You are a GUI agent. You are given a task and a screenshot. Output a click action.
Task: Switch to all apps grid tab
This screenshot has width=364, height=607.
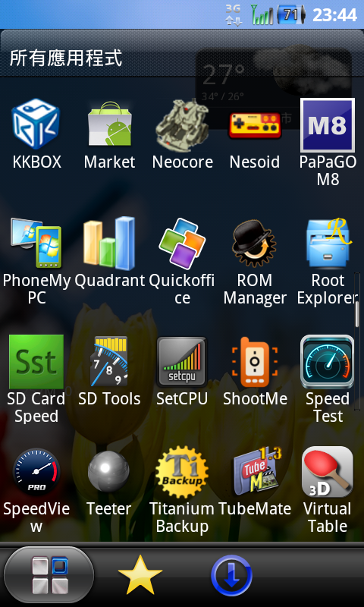(49, 575)
